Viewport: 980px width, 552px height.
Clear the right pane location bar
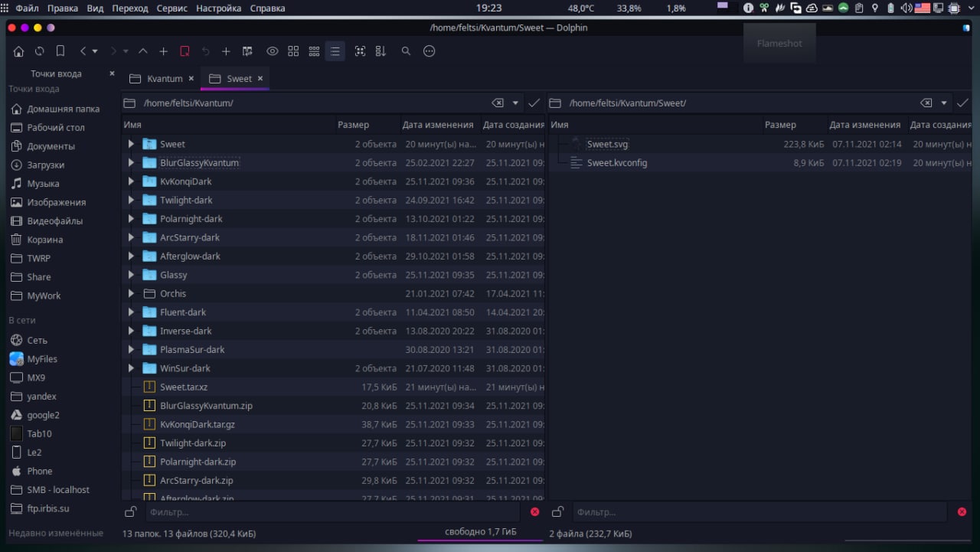pyautogui.click(x=926, y=103)
